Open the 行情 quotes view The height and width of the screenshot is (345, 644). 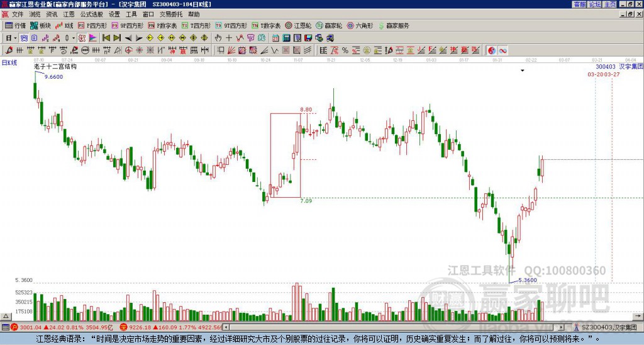click(x=15, y=25)
